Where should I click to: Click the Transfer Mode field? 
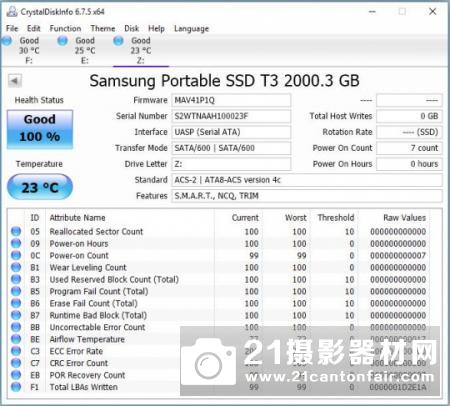tap(231, 148)
